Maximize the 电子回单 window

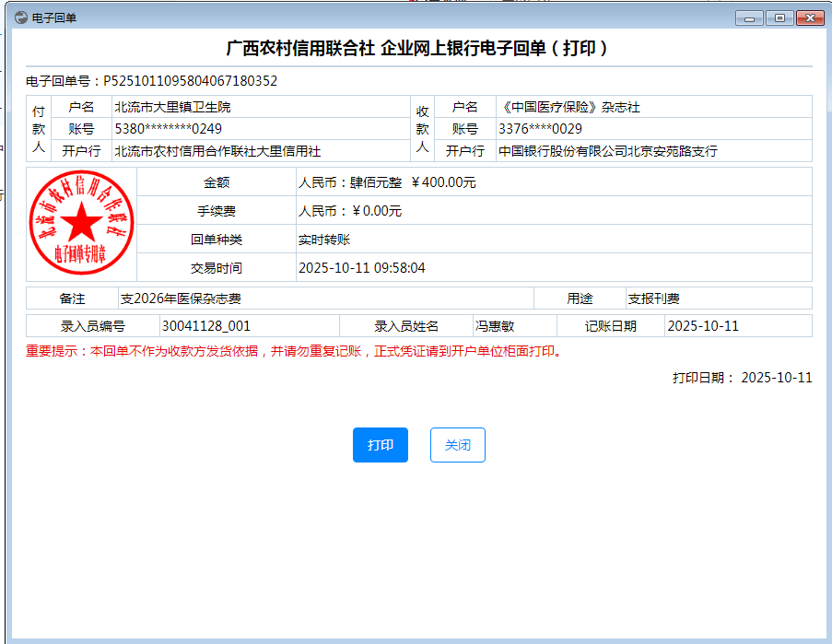click(779, 18)
